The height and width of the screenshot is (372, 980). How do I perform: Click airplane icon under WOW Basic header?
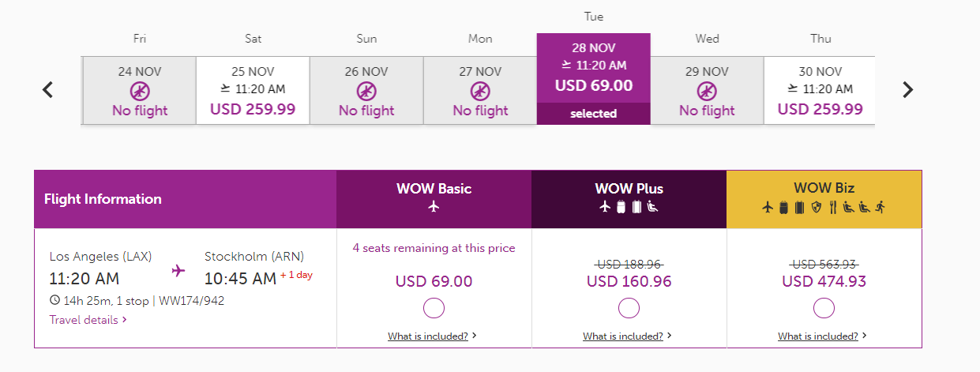coord(434,207)
